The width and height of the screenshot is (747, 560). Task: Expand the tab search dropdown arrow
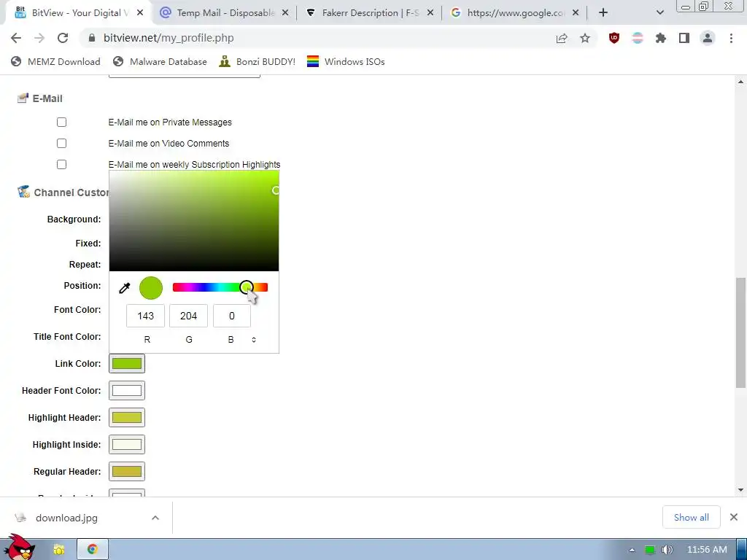pos(659,13)
